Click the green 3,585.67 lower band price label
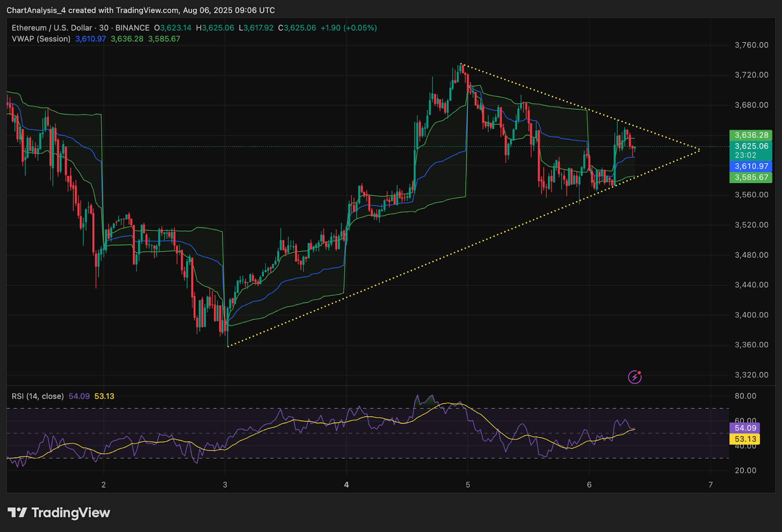 [x=751, y=177]
